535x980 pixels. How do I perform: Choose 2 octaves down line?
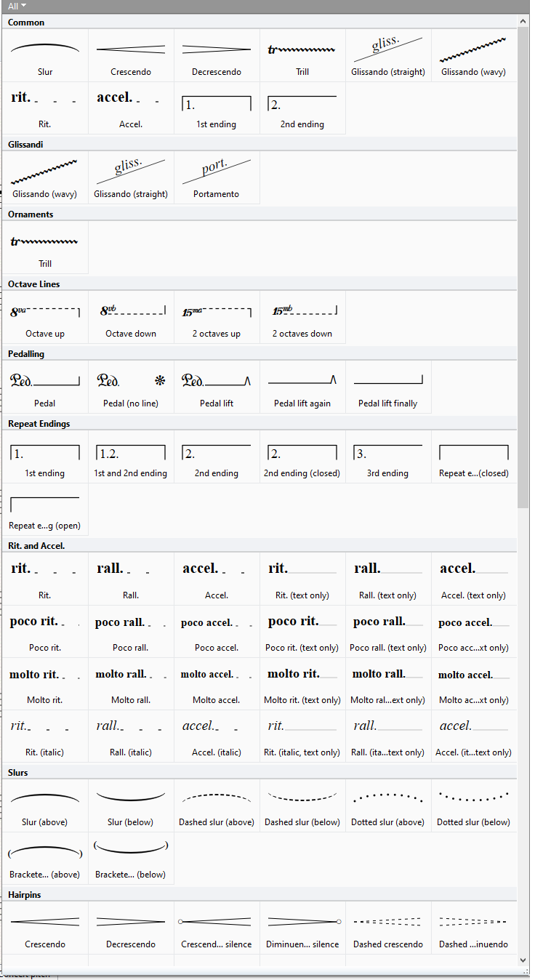tap(302, 317)
